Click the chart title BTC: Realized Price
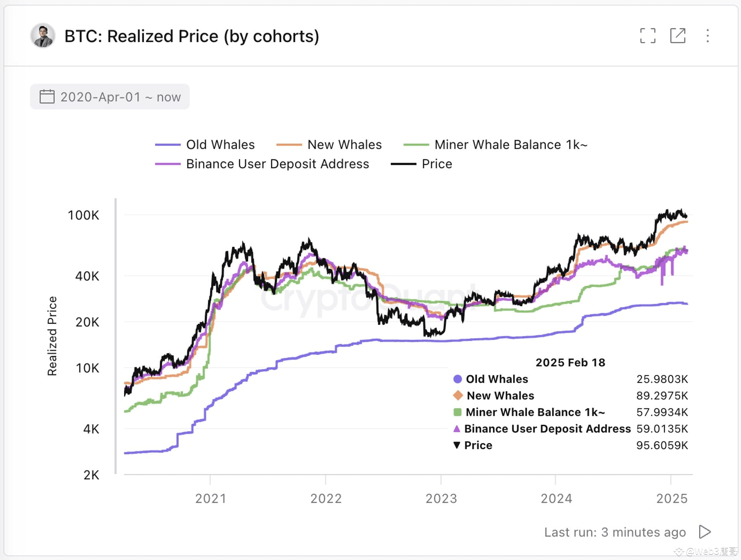 pos(191,36)
